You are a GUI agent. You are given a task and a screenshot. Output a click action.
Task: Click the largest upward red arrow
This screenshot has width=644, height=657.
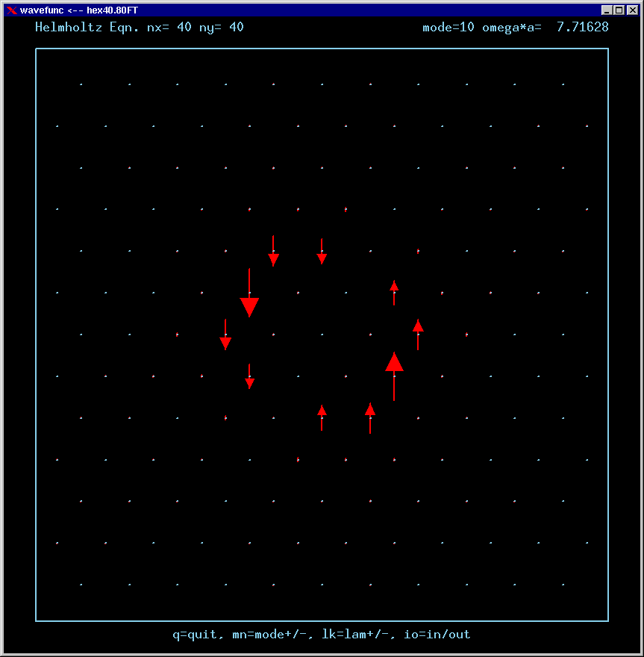pos(395,376)
